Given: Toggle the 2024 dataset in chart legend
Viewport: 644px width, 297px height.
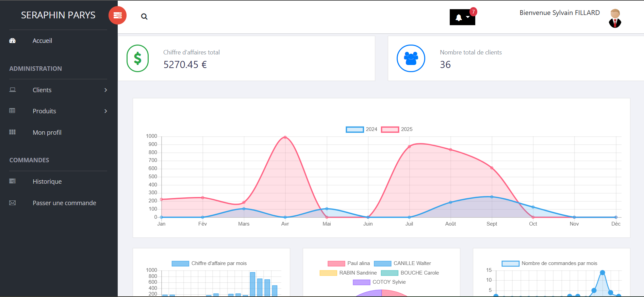Looking at the screenshot, I should 355,129.
